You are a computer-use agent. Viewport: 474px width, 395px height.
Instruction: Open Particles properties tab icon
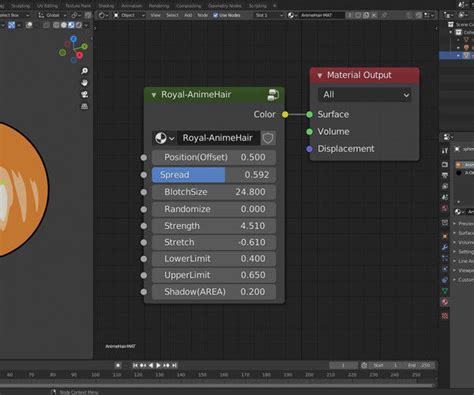coord(445,258)
